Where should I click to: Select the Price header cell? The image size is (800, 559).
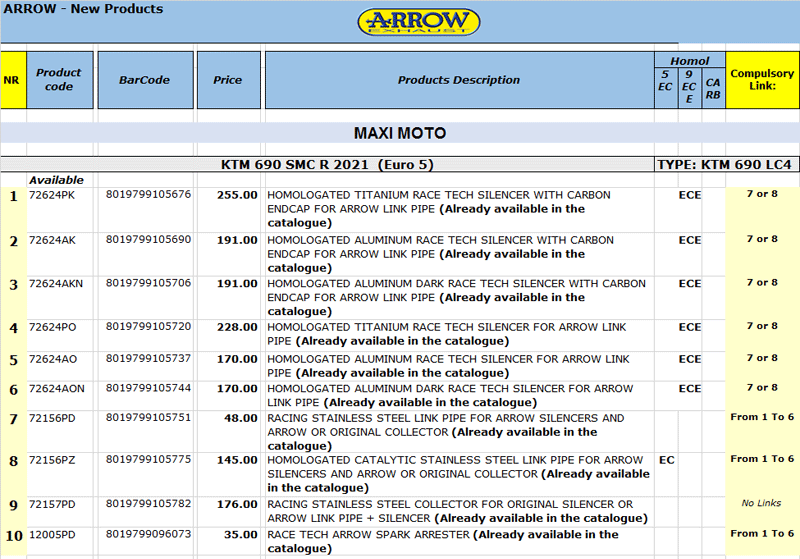[x=228, y=80]
